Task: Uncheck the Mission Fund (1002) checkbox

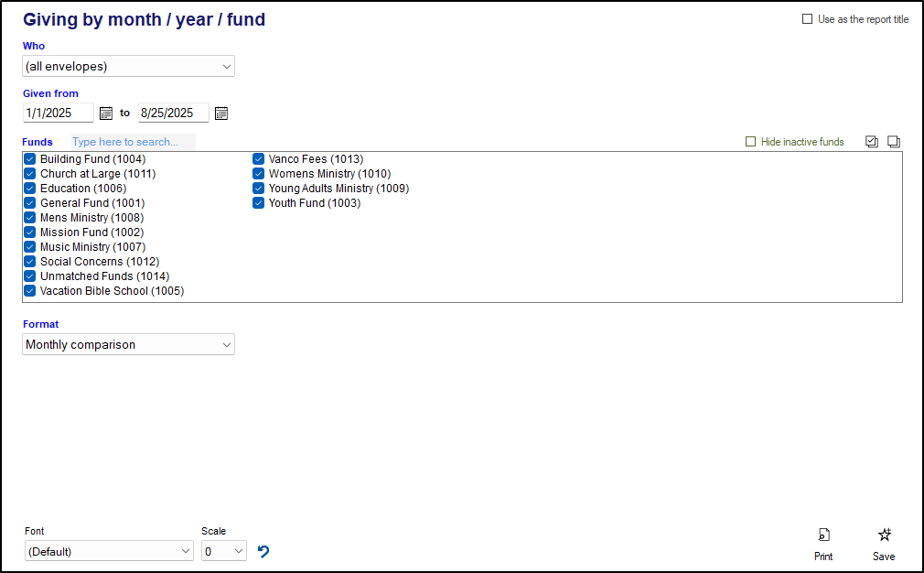Action: coord(29,232)
